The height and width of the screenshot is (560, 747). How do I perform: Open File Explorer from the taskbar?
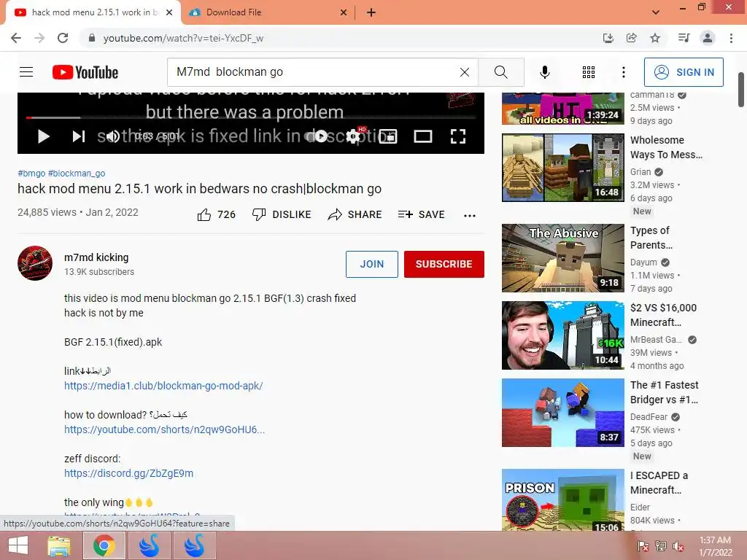[59, 545]
